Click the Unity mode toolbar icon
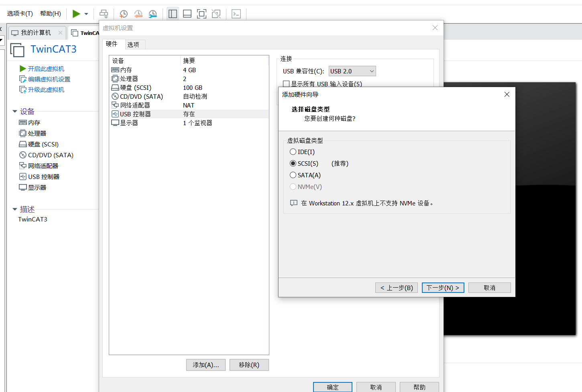Screen dimensions: 582x392 point(216,14)
